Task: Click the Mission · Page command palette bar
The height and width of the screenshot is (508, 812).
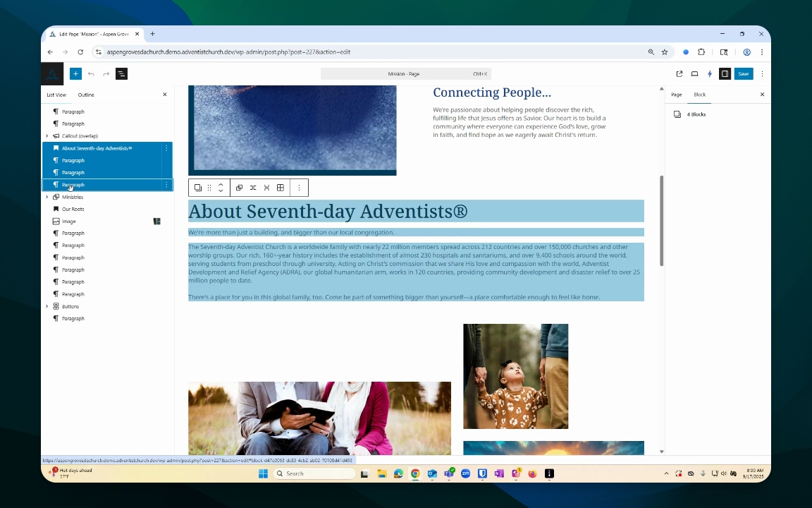Action: click(x=406, y=73)
